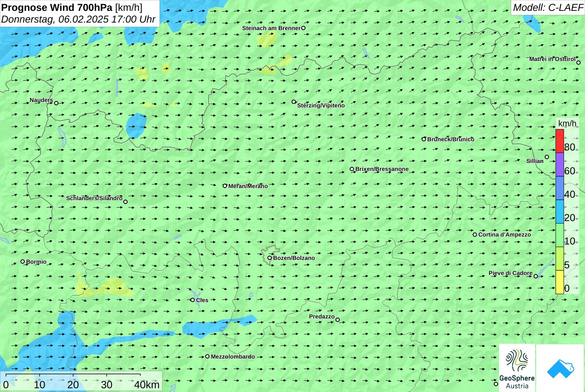Click the 'Schlanders/Silandro' label text
This screenshot has width=585, height=392.
coord(94,198)
